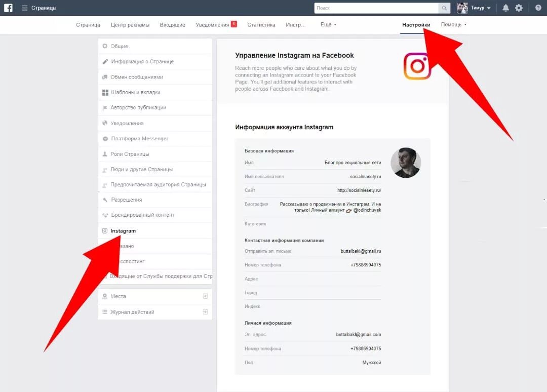Open the Места section
The height and width of the screenshot is (392, 547).
(x=155, y=296)
